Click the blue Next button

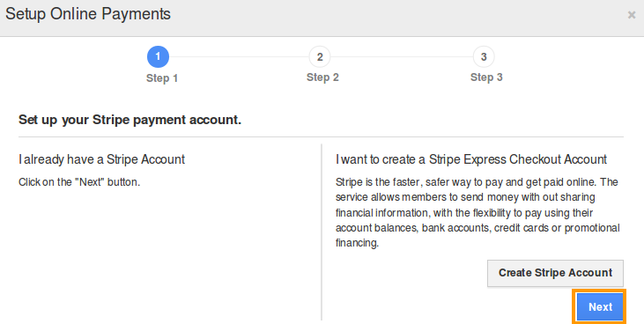600,306
